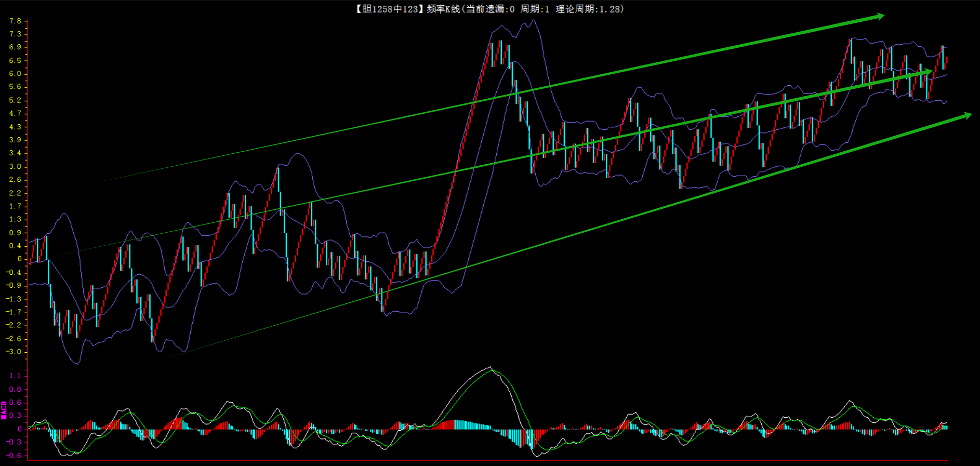Select the 5.2 tick on the Y axis
Image resolution: width=980 pixels, height=466 pixels.
15,100
